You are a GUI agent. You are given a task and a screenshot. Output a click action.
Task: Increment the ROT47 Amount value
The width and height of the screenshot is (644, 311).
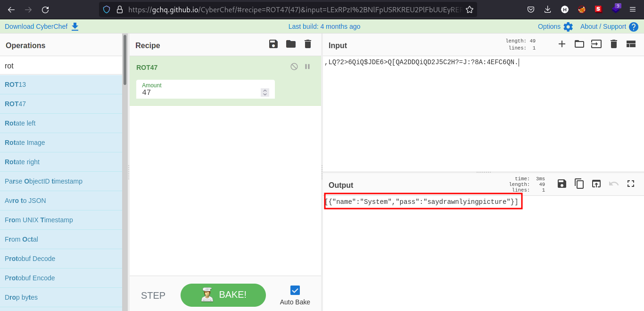[264, 90]
